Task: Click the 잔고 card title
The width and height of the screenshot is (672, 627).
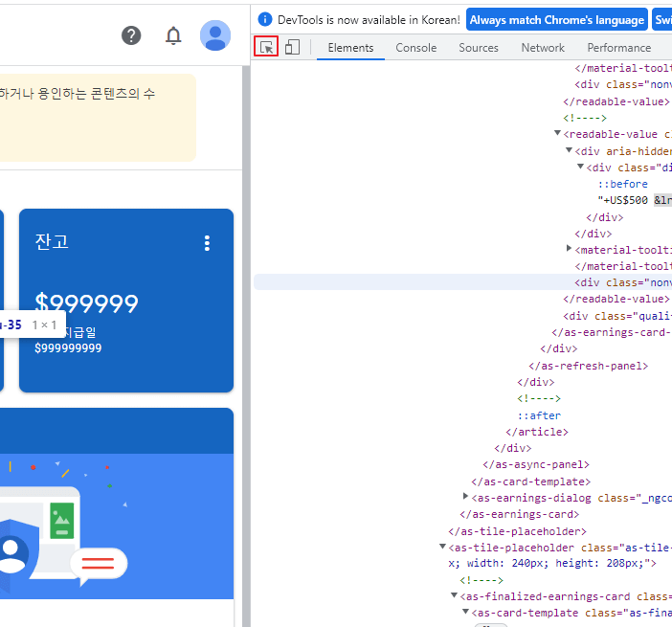Action: (52, 242)
